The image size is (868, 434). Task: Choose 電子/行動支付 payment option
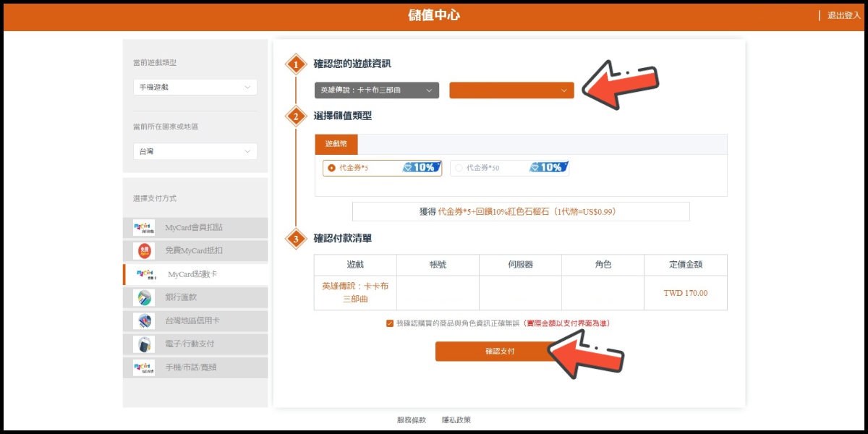tap(195, 344)
